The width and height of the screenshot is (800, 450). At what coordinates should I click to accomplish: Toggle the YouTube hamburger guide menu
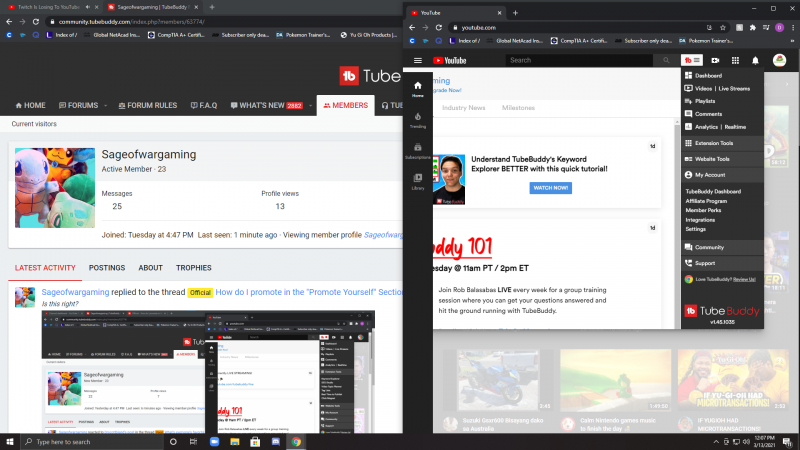(418, 60)
